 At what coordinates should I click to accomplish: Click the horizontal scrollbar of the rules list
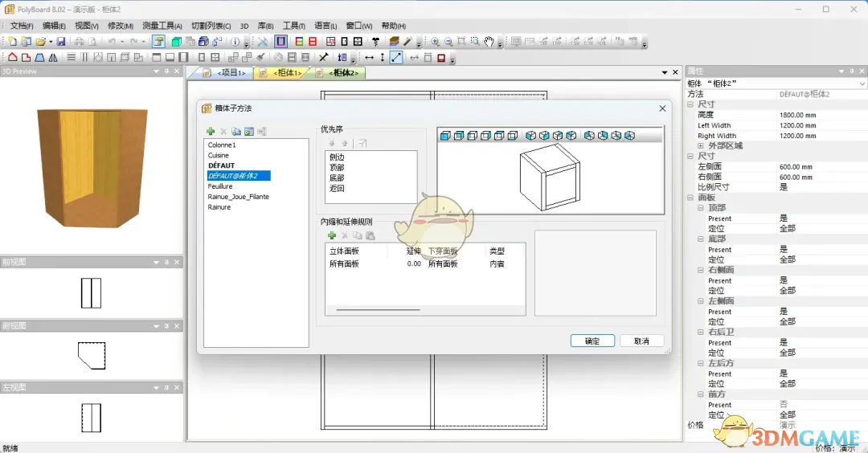378,310
